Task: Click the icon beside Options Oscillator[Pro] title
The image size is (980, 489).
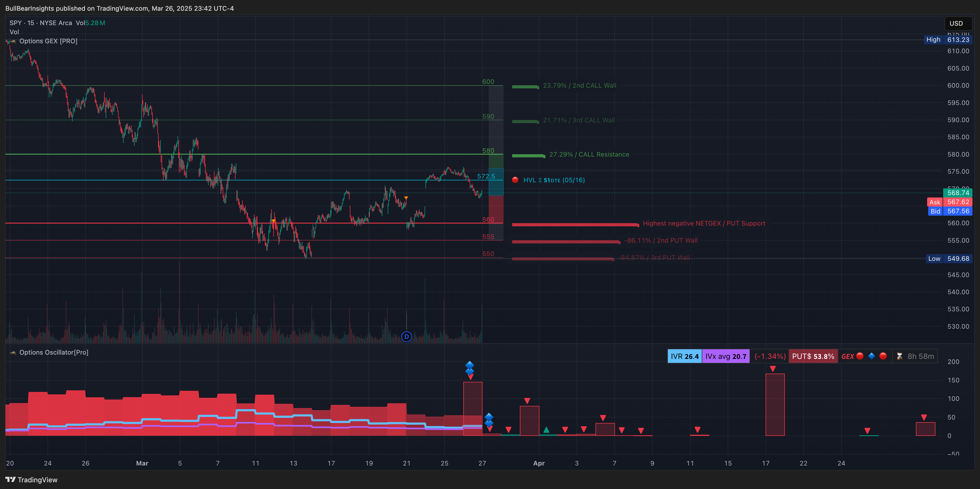Action: [x=13, y=353]
